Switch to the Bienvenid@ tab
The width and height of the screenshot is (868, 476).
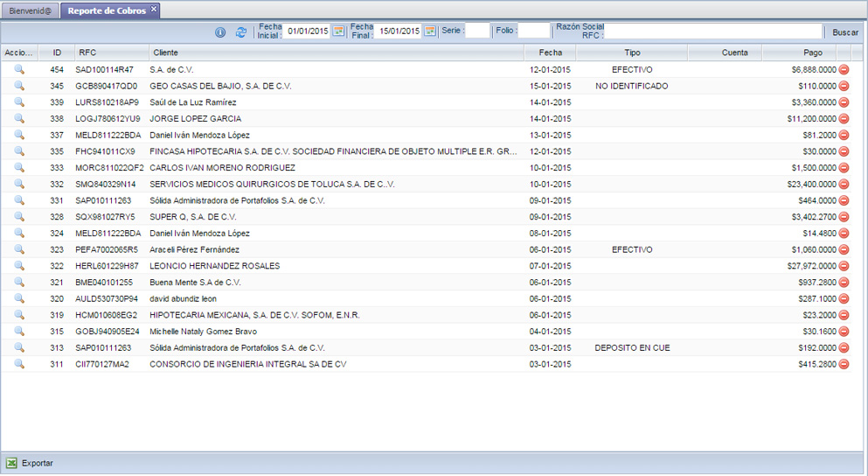tap(30, 10)
